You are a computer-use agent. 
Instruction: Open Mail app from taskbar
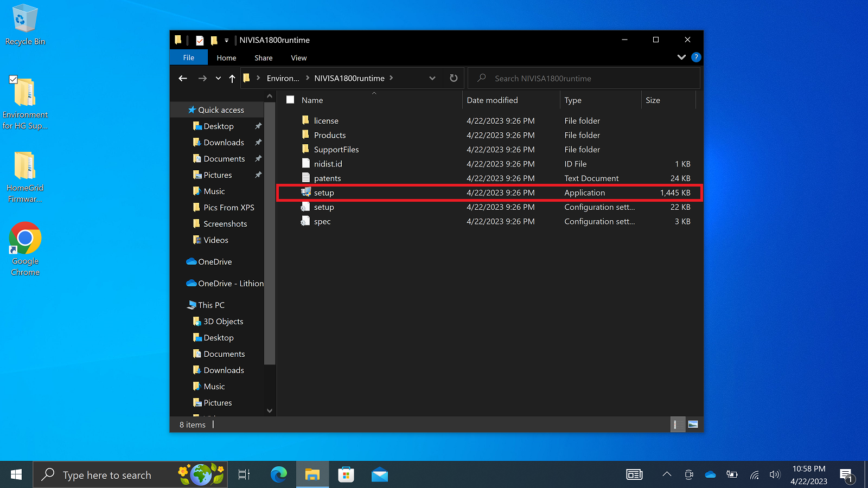point(380,475)
